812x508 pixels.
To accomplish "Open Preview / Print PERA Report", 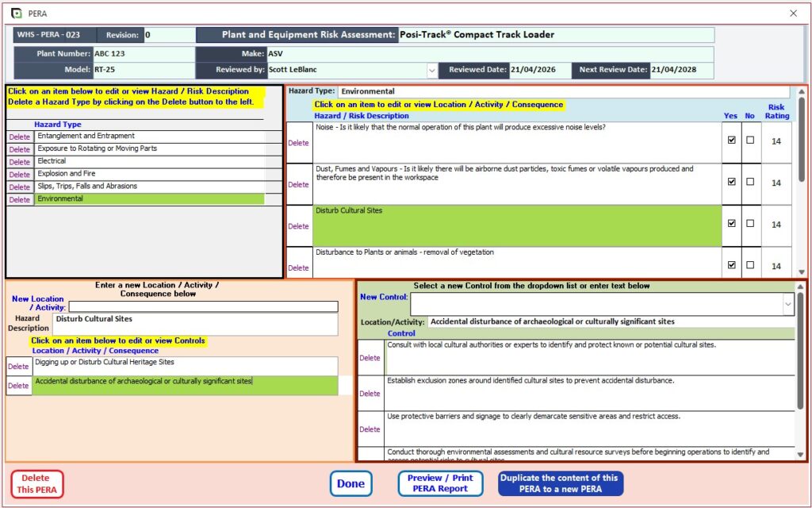I will point(439,483).
